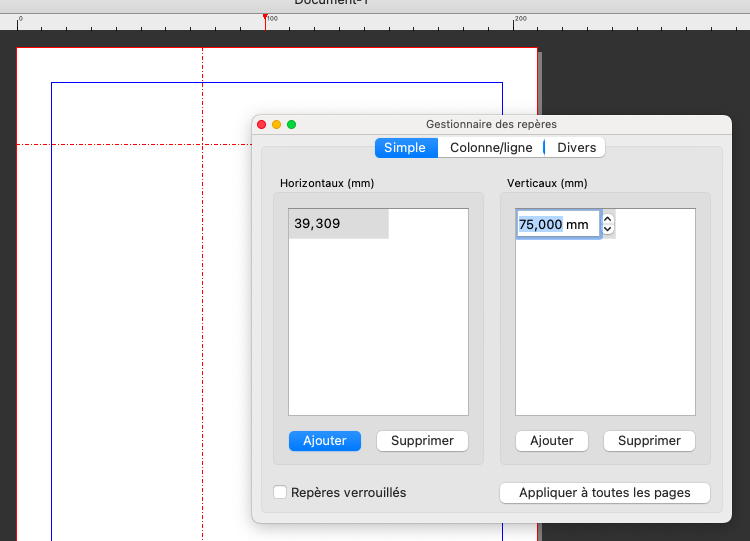Click empty area in Horizontaux list
Image resolution: width=750 pixels, height=541 pixels.
tap(378, 330)
